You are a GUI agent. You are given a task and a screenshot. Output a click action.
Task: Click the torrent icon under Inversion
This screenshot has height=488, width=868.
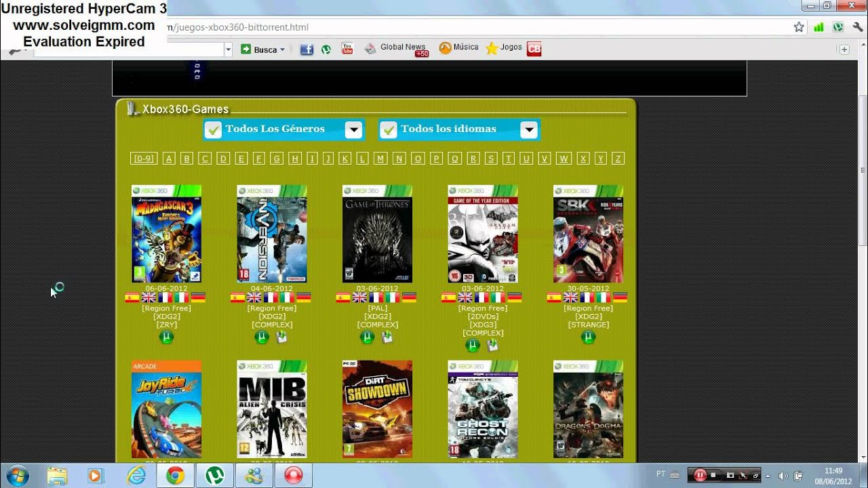click(x=262, y=337)
